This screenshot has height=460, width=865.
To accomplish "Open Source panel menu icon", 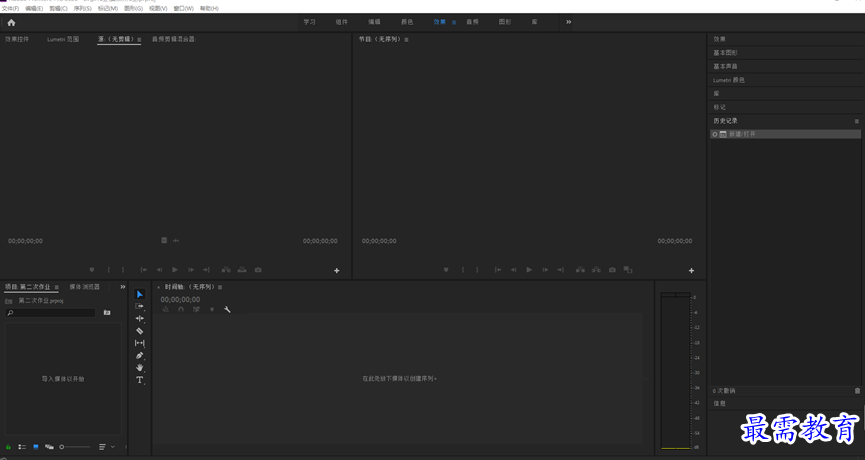I will pyautogui.click(x=139, y=40).
